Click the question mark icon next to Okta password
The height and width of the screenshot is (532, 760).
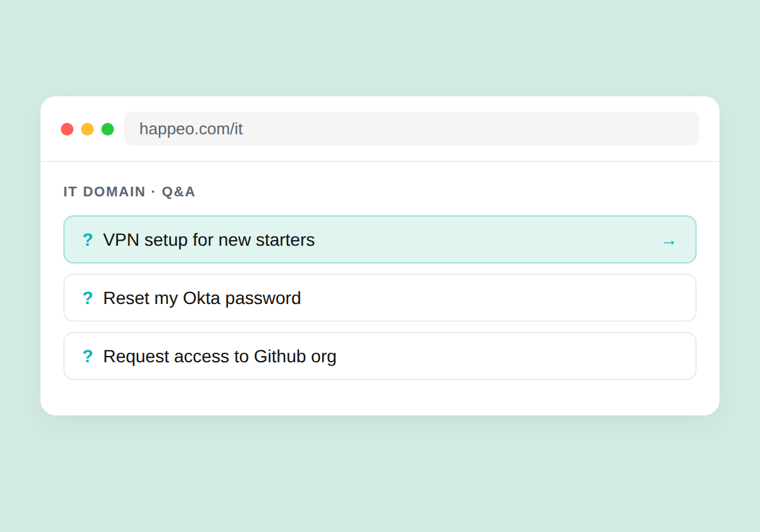(x=87, y=298)
